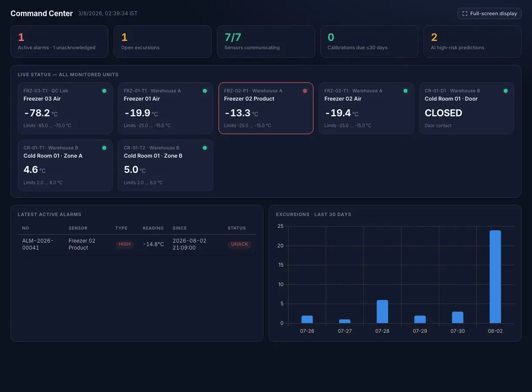Select the Freezer 01 Air unit card
This screenshot has height=392, width=532.
click(x=165, y=108)
